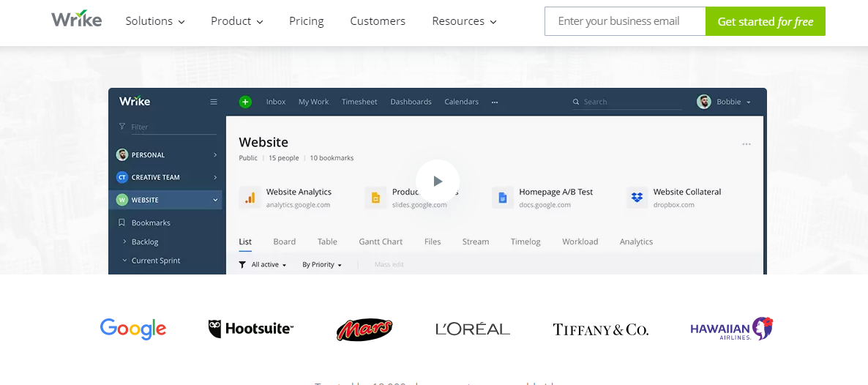Play the Wrike product demo video
868x385 pixels.
tap(438, 181)
